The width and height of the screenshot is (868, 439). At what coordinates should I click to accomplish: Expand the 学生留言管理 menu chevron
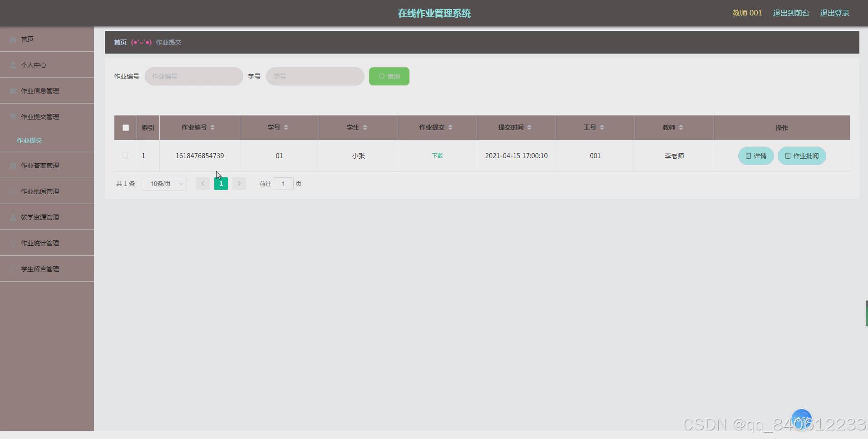click(83, 268)
